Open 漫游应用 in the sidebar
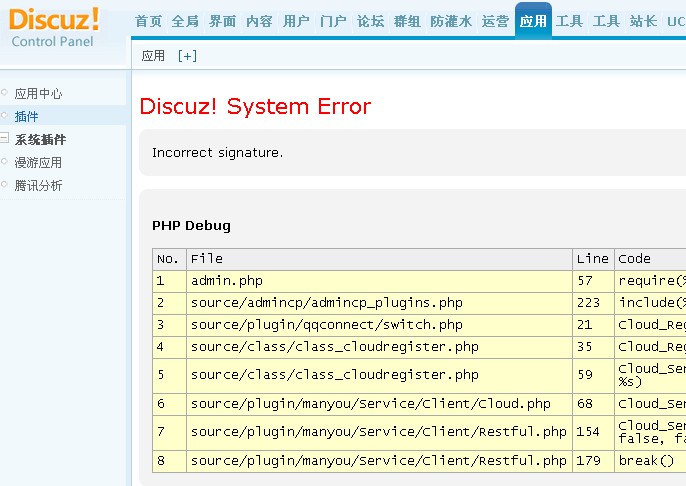This screenshot has height=486, width=686. point(38,163)
